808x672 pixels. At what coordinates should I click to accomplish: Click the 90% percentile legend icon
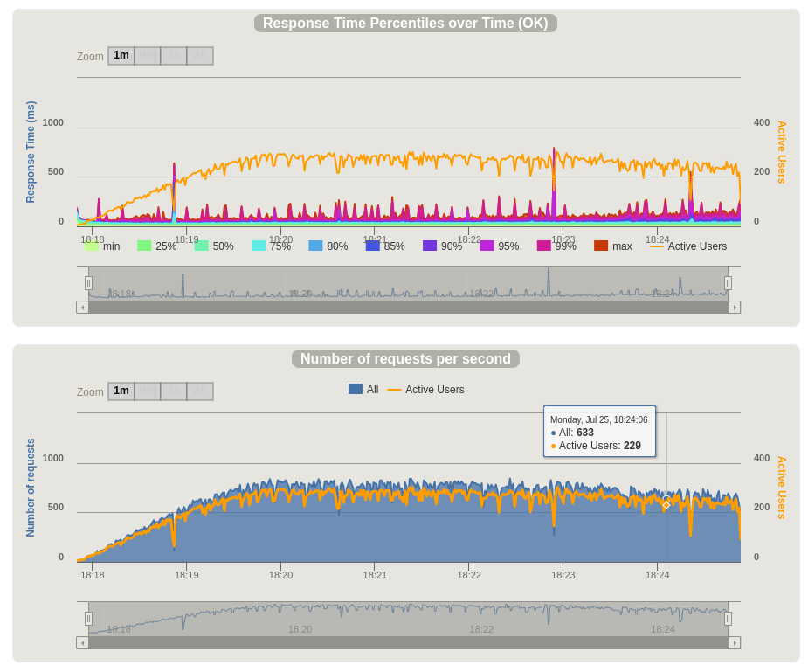pos(430,246)
